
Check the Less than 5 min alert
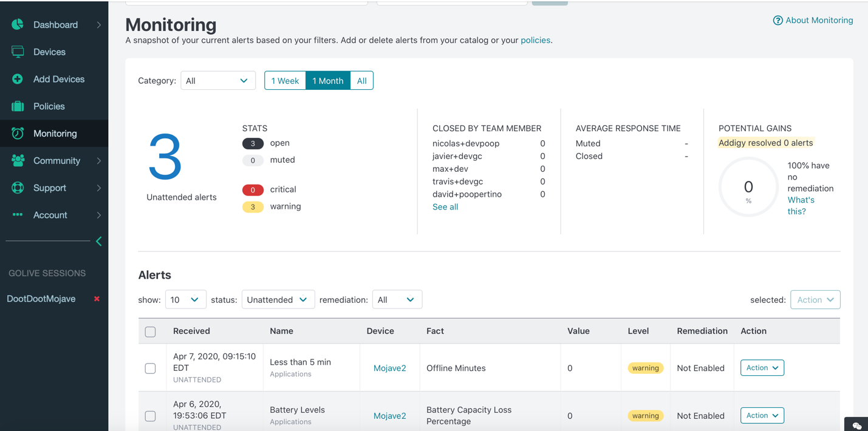[x=151, y=368]
